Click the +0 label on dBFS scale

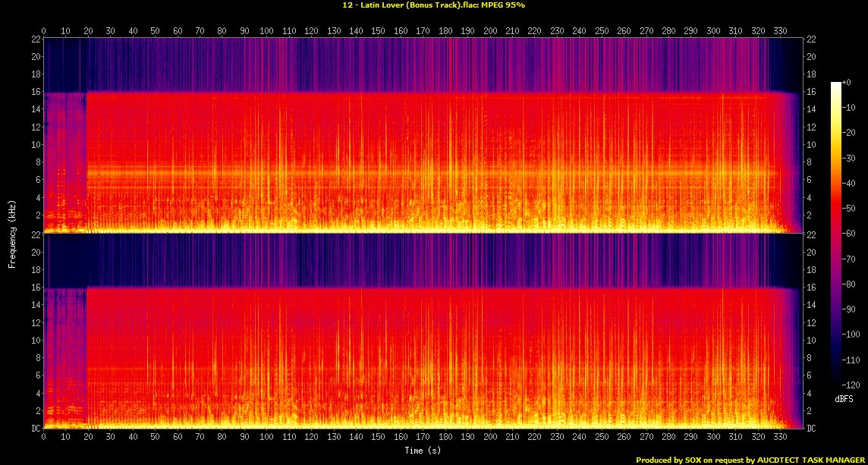(849, 83)
